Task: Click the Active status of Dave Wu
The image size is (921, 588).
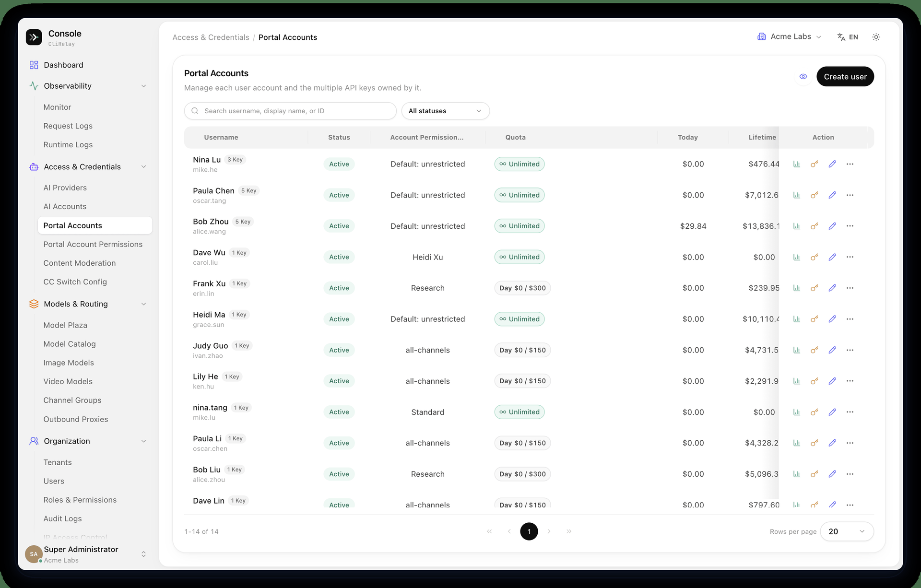Action: (339, 257)
